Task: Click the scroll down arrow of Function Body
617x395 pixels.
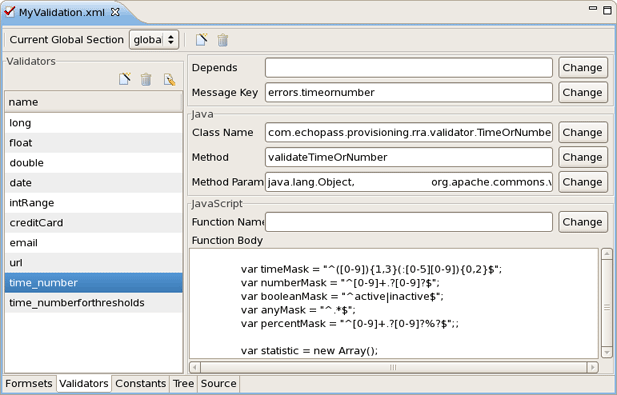Action: coord(607,352)
